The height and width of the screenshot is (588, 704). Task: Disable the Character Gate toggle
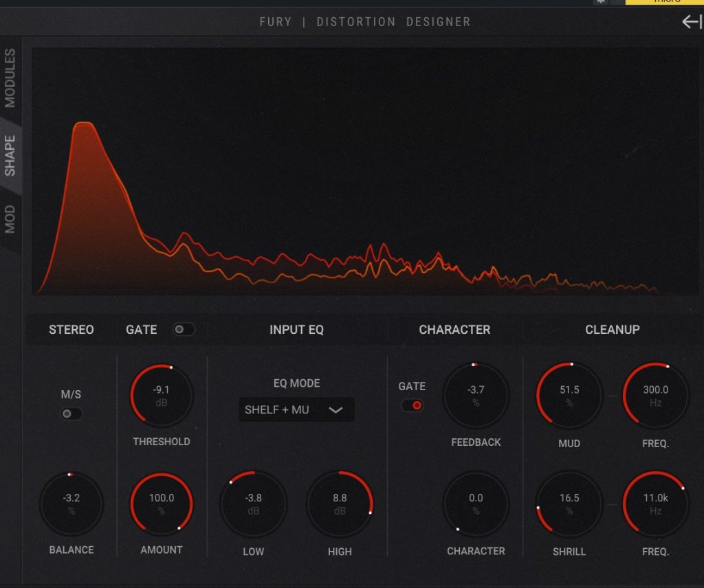412,405
